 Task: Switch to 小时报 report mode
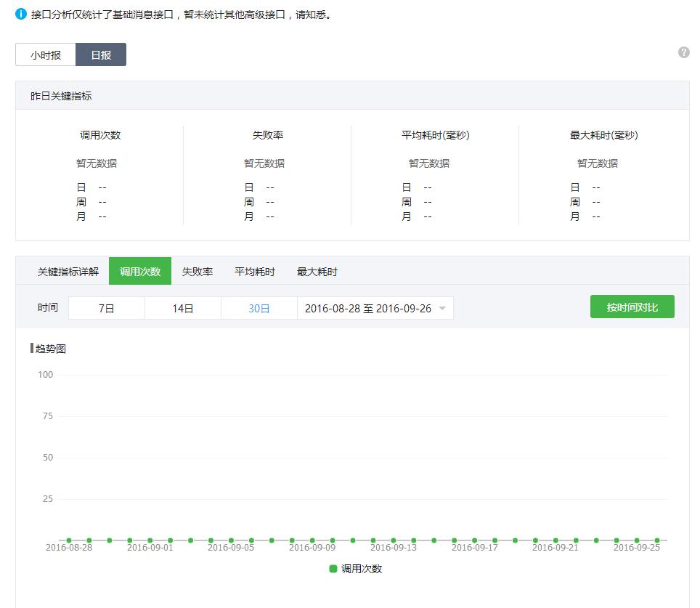click(x=44, y=54)
